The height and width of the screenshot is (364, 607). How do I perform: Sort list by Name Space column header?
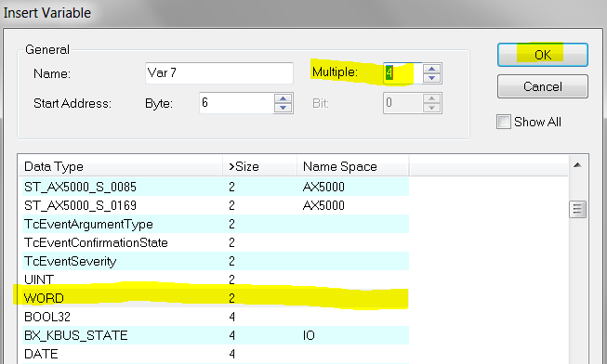pos(353,167)
